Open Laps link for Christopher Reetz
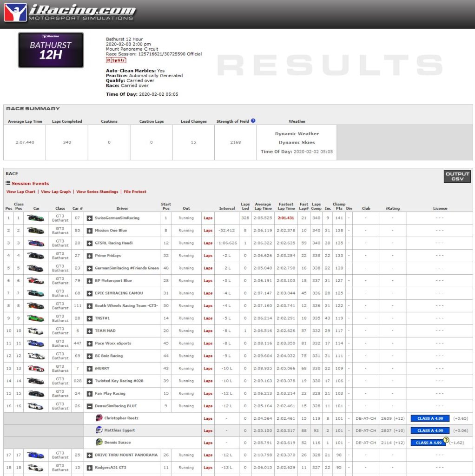Viewport: 475px width, 476px height. click(x=208, y=418)
